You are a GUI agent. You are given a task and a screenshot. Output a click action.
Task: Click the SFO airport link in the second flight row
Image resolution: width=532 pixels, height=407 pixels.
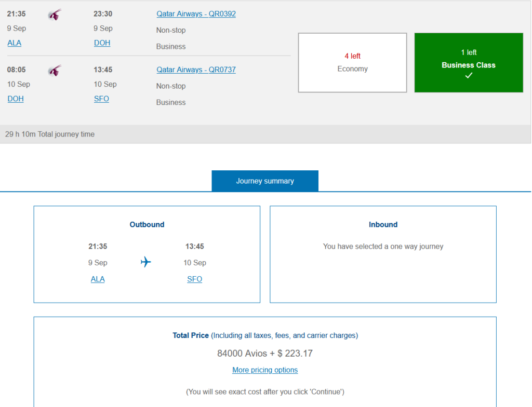pyautogui.click(x=101, y=99)
